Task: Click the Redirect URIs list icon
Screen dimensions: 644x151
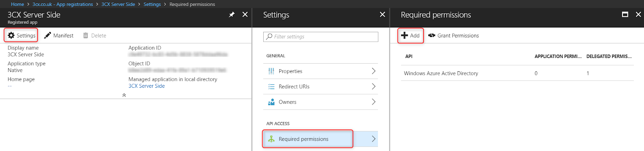Action: [x=271, y=87]
